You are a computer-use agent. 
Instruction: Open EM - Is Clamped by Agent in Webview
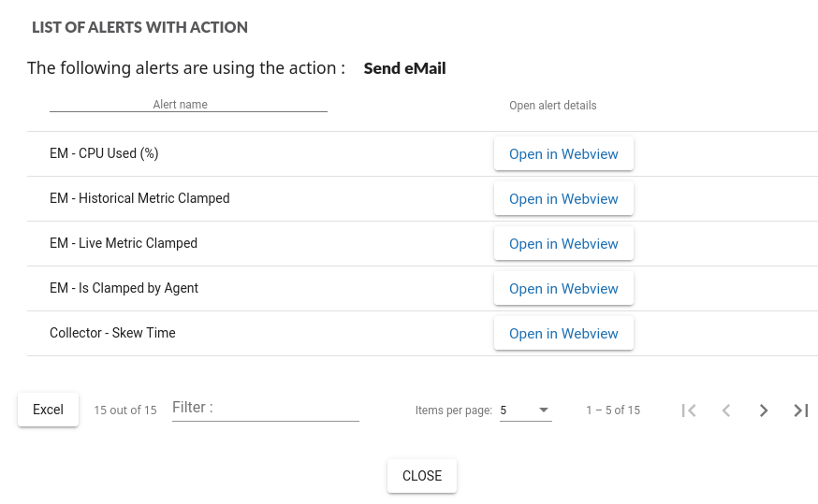point(563,289)
